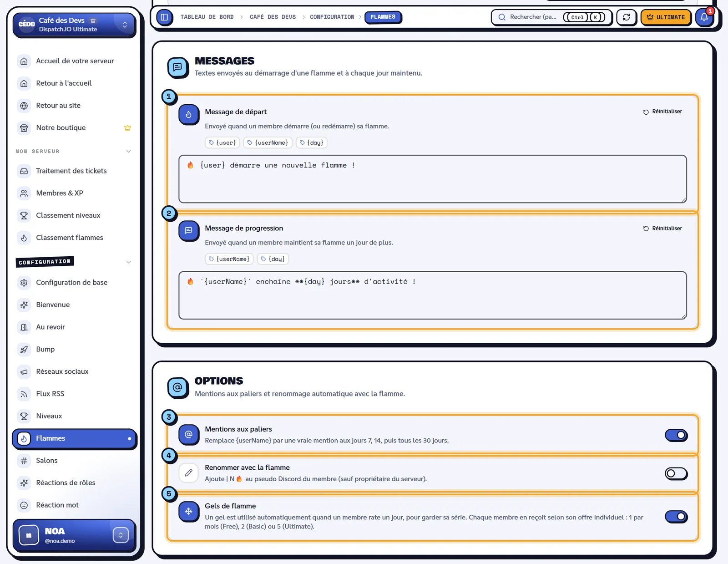Viewport: 728px width, 564px height.
Task: Open Accueil de votre serveur
Action: point(75,61)
